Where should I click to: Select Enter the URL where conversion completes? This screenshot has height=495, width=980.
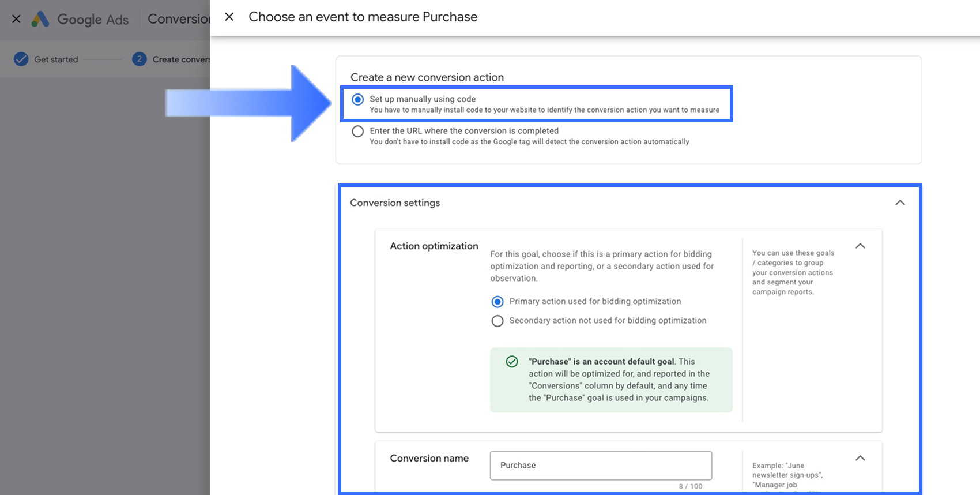[x=358, y=132]
